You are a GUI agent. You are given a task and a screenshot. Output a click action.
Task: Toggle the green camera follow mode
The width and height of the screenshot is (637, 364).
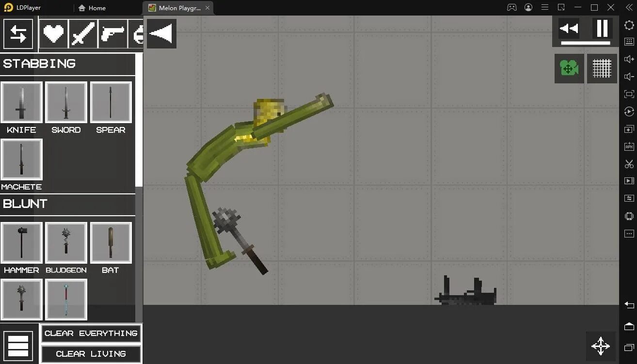click(x=569, y=68)
